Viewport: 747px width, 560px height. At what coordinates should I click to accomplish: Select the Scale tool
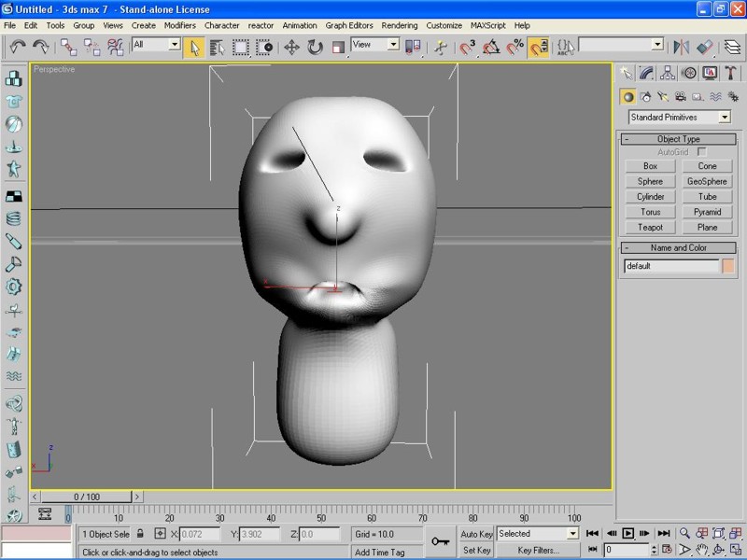pos(338,48)
